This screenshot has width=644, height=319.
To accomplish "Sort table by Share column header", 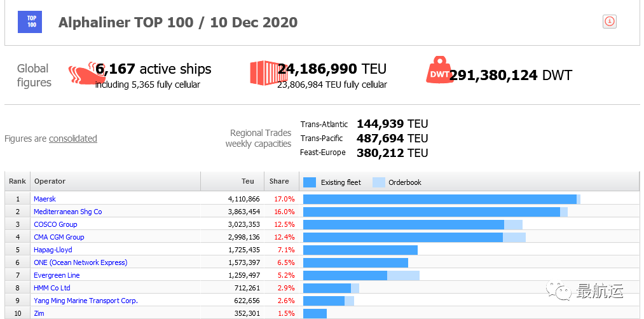I will point(279,181).
